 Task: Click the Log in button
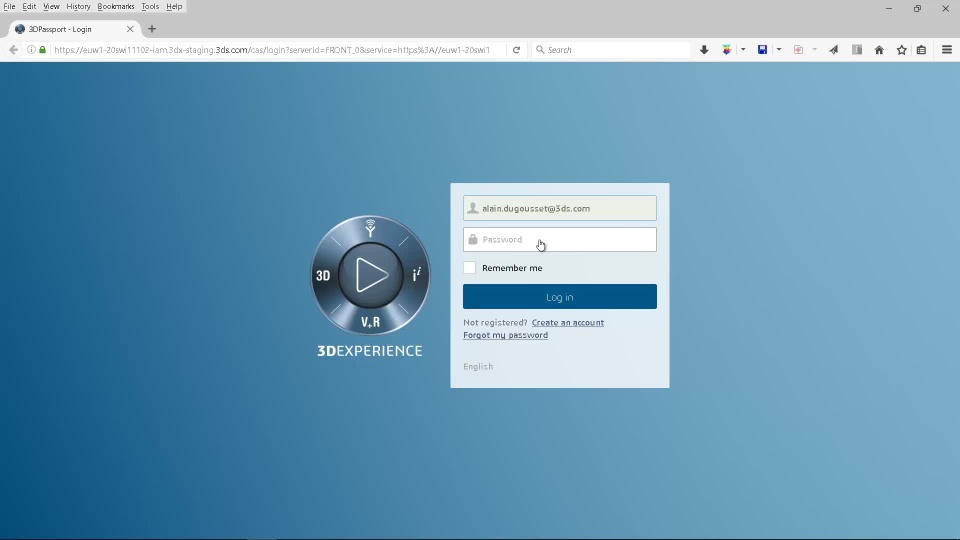pos(560,296)
